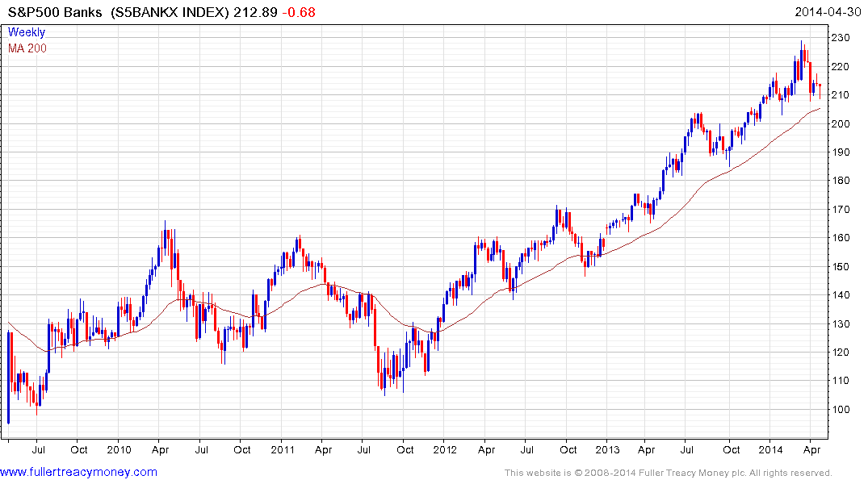Click the '160' y-axis label
The image size is (868, 484).
840,238
